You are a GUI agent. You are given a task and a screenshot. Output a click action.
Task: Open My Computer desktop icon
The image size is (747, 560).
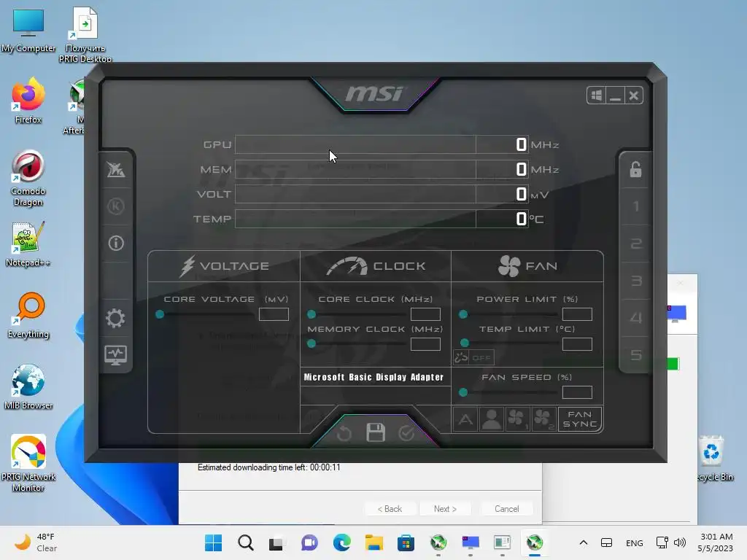point(28,31)
